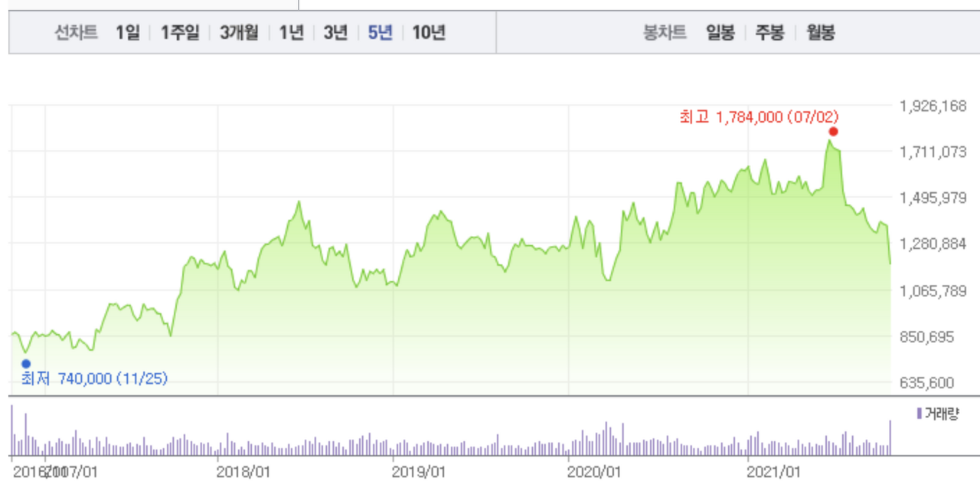
Task: Click the 2020/01 date axis label
Action: click(x=593, y=472)
